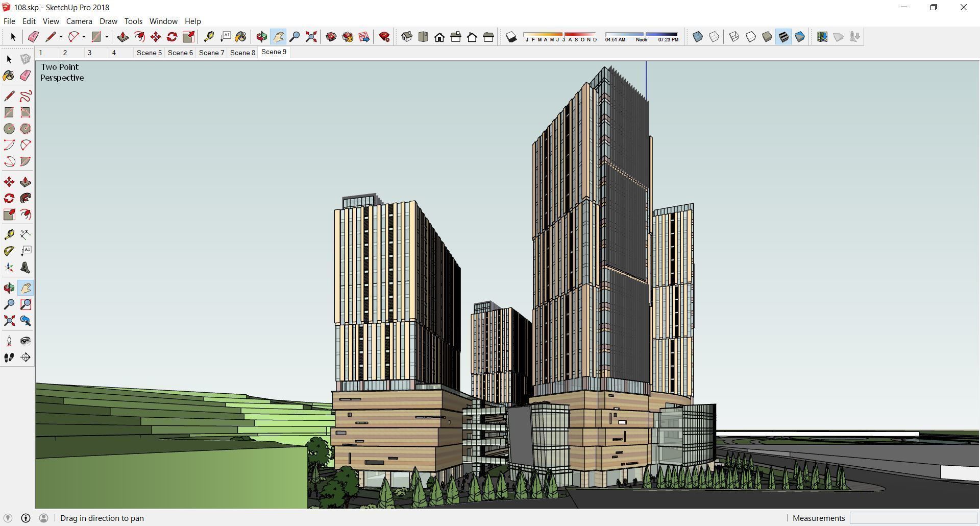Select the Protractor tool

[x=9, y=251]
